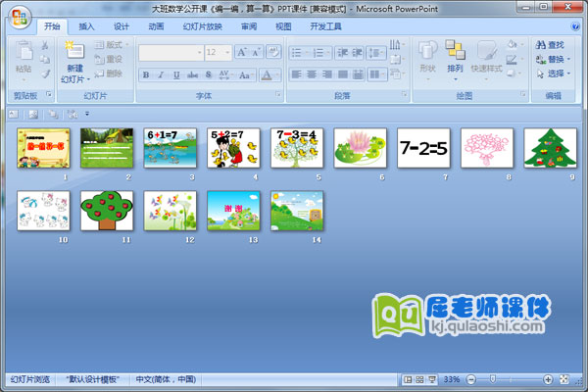This screenshot has width=588, height=392.
Task: Toggle Underline formatting
Action: click(177, 74)
